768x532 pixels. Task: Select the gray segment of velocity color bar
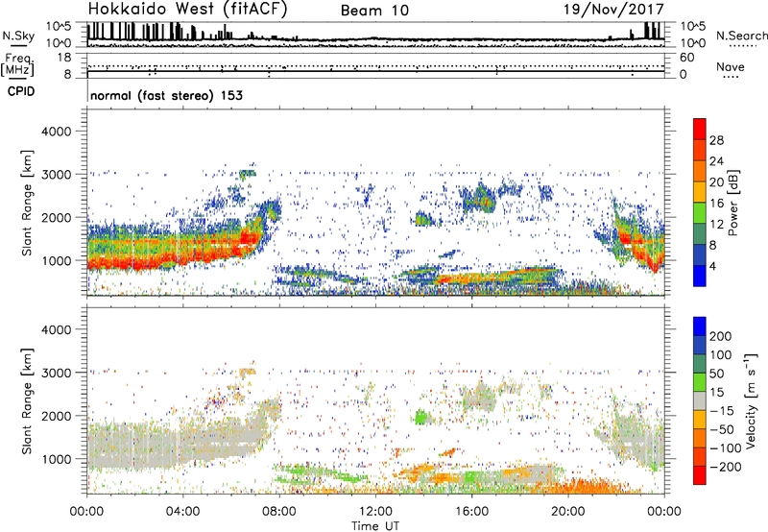point(700,400)
